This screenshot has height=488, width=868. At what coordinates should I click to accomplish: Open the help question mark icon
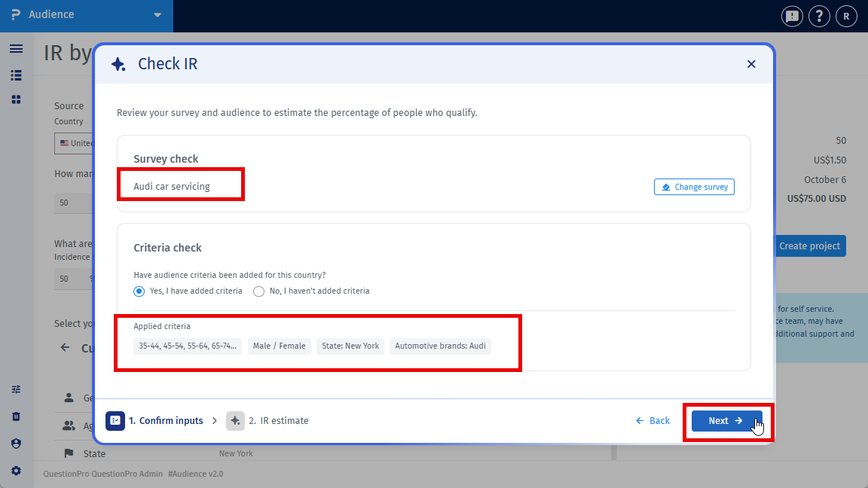[x=819, y=16]
